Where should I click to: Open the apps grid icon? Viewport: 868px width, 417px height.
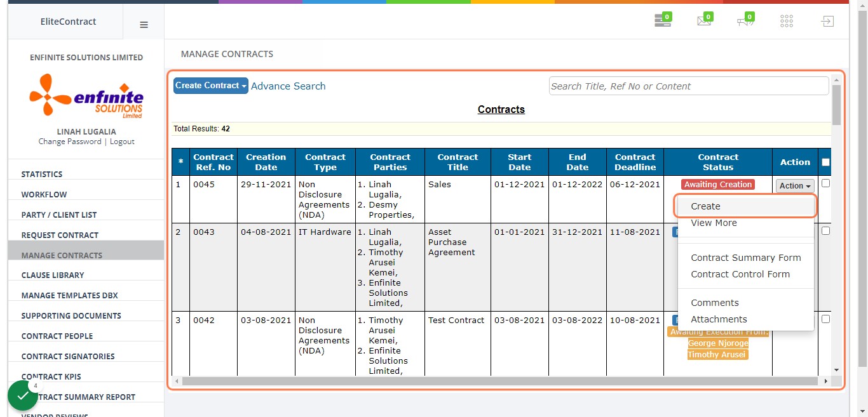[787, 21]
